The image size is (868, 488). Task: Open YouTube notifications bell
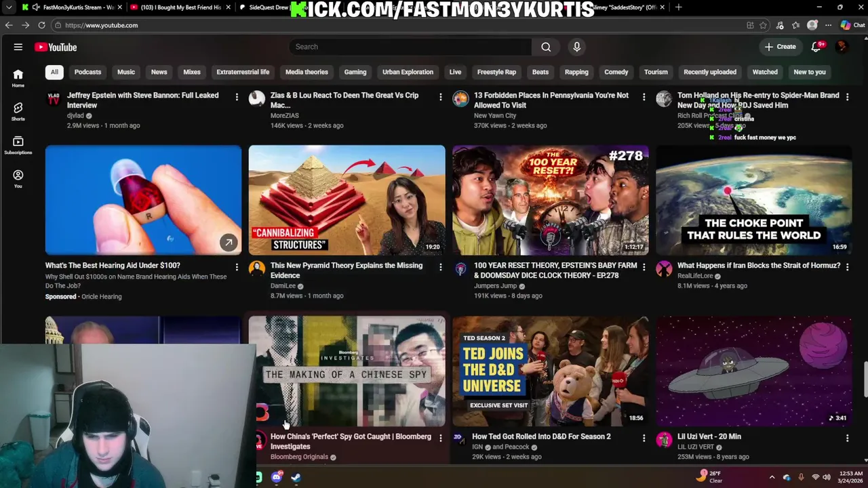(x=816, y=47)
